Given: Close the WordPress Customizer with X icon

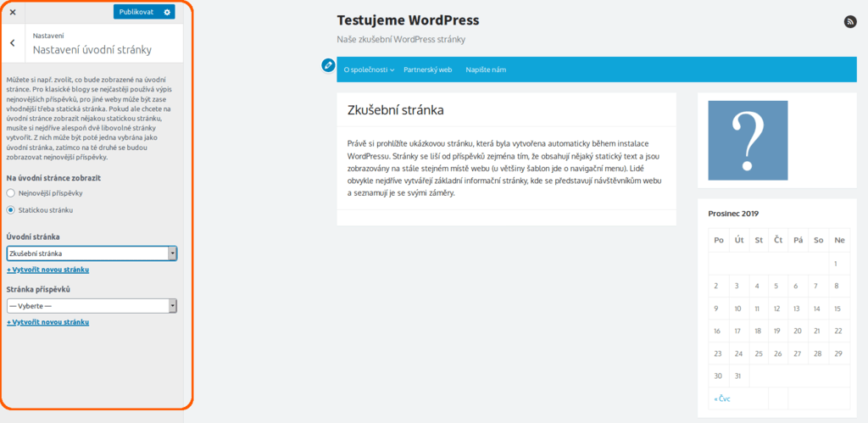Looking at the screenshot, I should 13,12.
